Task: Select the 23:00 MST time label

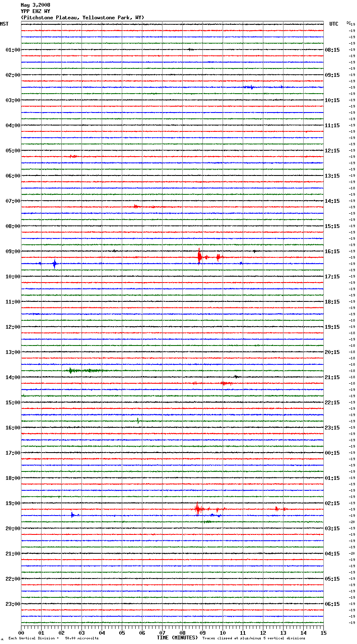Action: point(13,604)
